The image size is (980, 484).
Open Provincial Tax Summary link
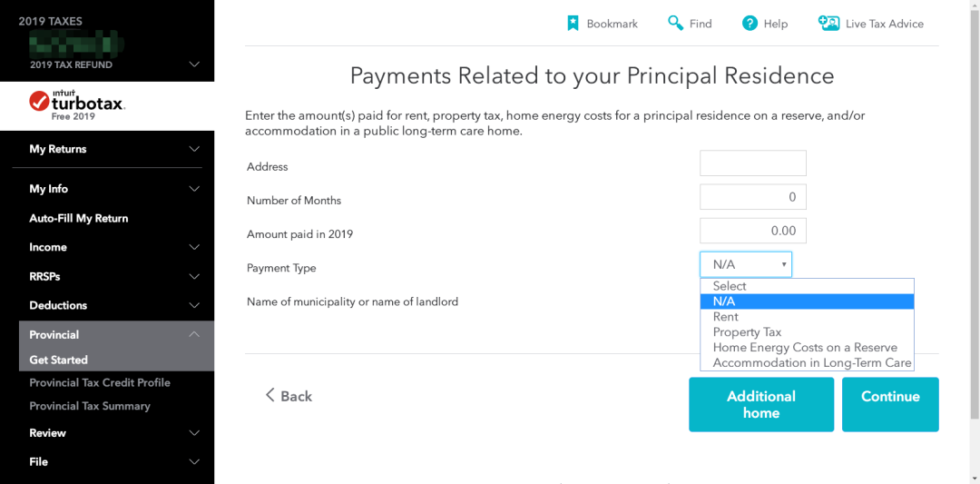coord(90,406)
